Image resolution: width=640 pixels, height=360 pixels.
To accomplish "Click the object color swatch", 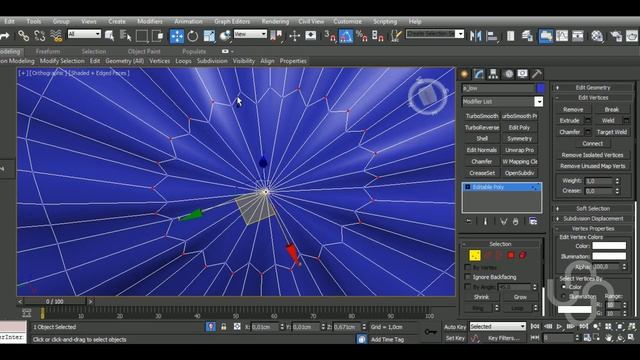I will (x=540, y=88).
